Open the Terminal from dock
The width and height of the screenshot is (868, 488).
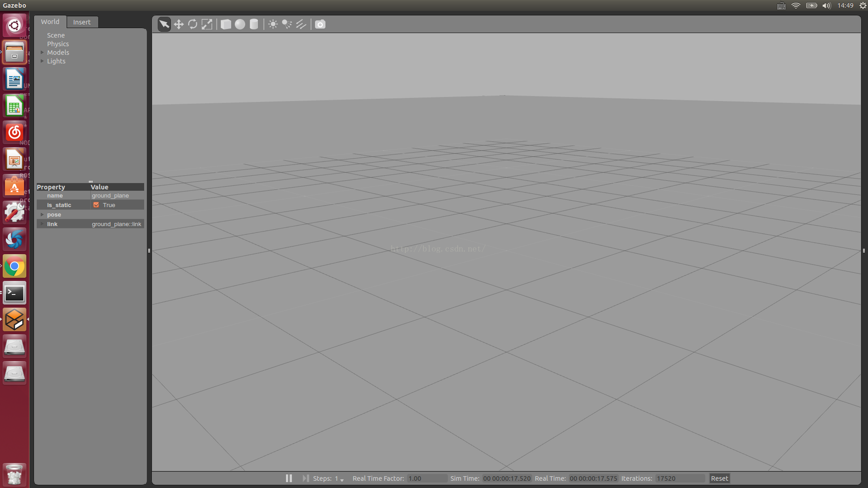(15, 293)
